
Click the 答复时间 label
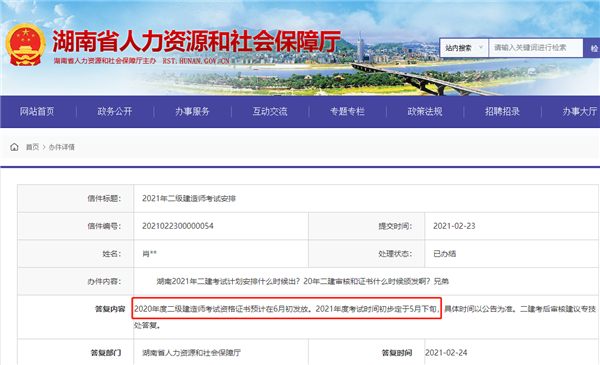(397, 353)
